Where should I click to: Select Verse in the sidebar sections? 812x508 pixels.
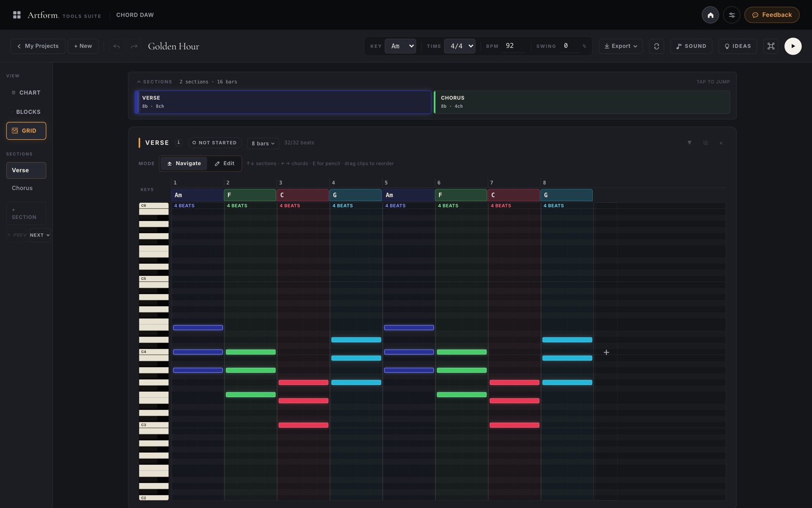point(26,170)
